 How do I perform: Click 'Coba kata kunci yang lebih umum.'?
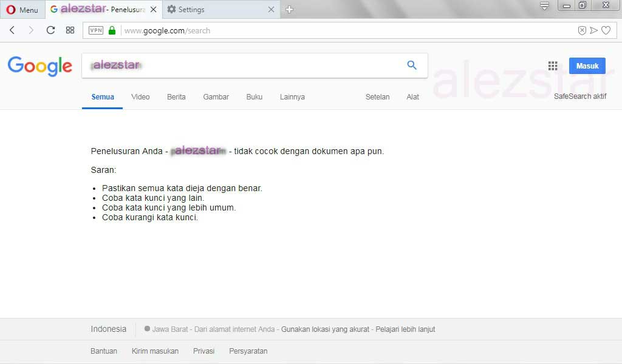click(169, 207)
